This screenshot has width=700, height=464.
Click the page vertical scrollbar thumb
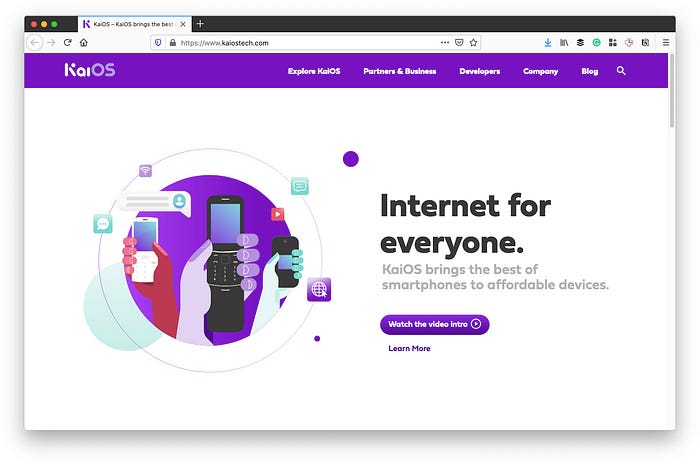click(671, 91)
